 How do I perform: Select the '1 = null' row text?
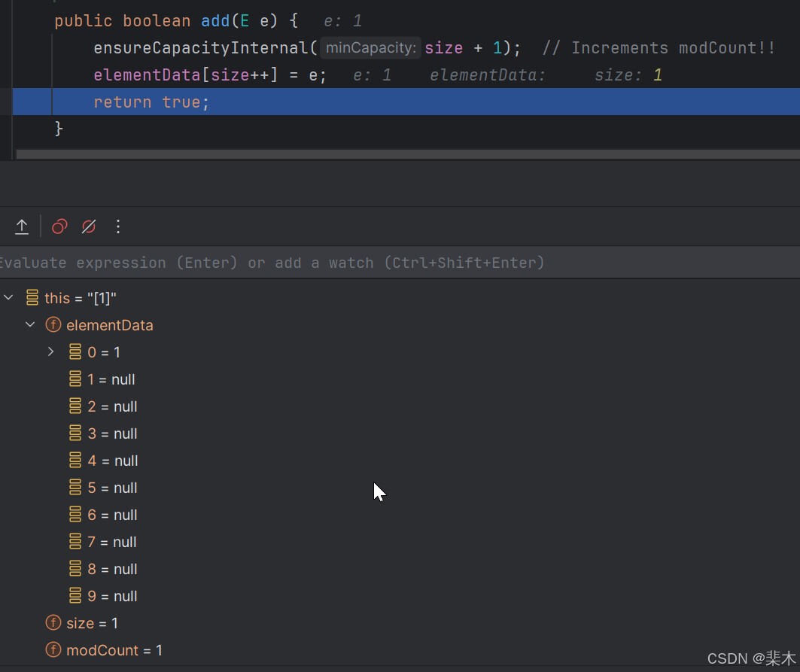(x=111, y=379)
